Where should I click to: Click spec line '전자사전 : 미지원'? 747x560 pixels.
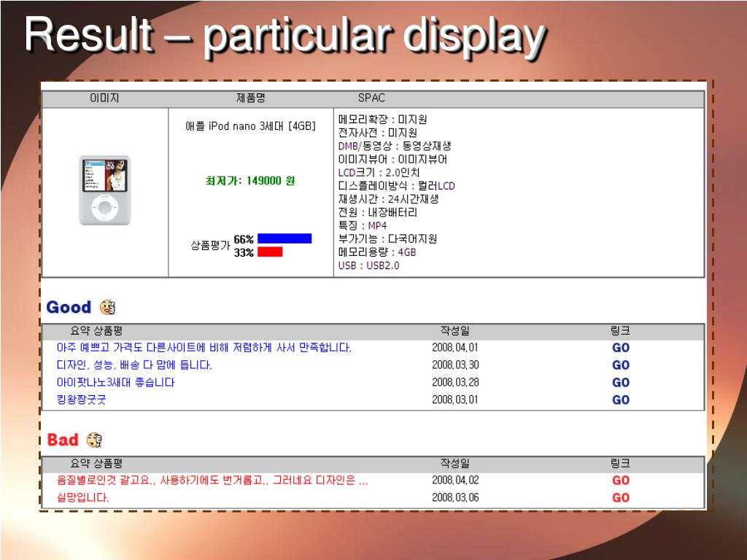click(x=378, y=133)
